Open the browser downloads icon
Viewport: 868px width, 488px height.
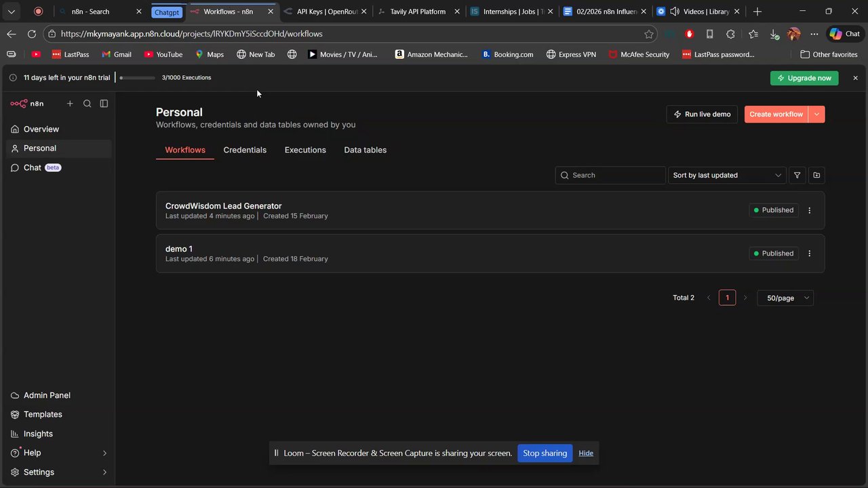coord(774,34)
